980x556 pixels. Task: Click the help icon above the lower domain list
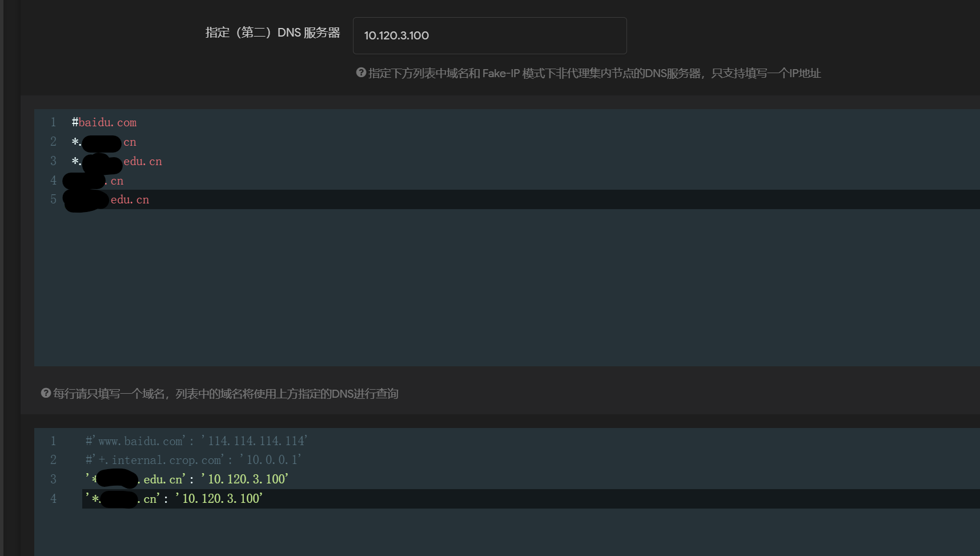tap(45, 393)
